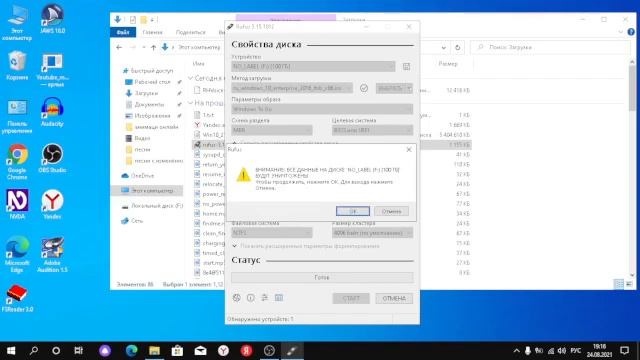Image resolution: width=640 pixels, height=360 pixels.
Task: Open the Rufus language globe icon
Action: point(236,298)
